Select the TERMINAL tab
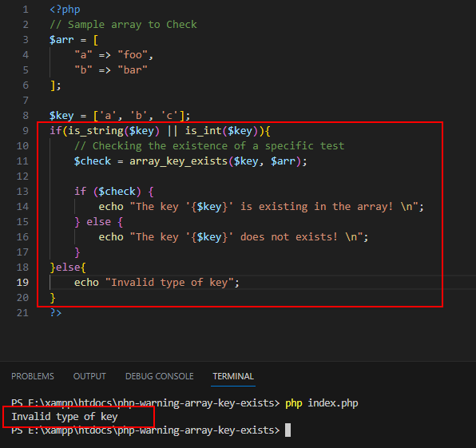 click(x=233, y=376)
